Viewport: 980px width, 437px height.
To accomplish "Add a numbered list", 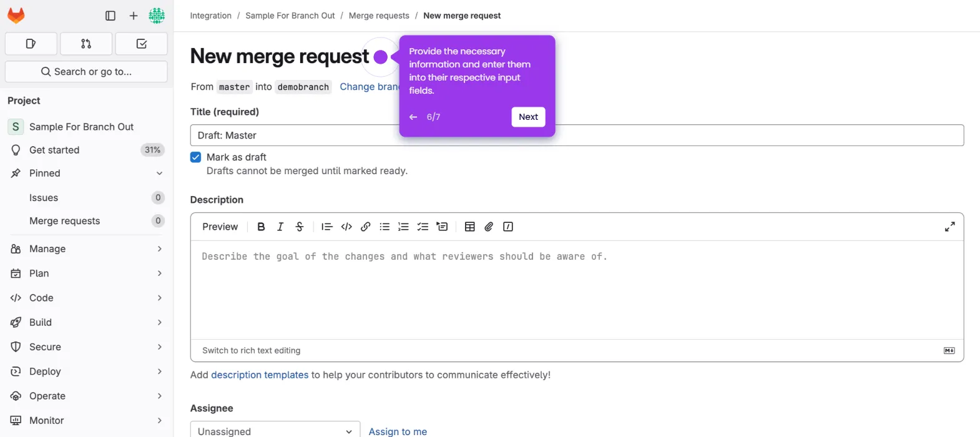I will 404,227.
